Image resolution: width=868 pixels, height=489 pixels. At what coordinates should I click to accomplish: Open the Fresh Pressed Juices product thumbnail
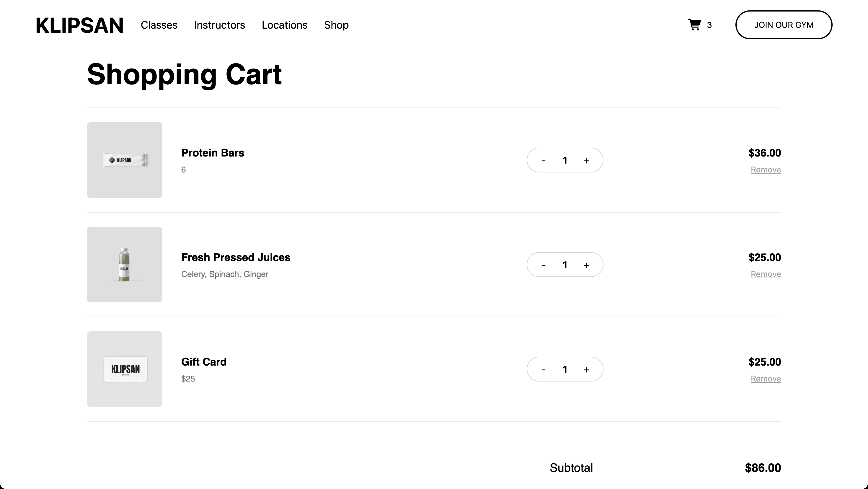124,265
